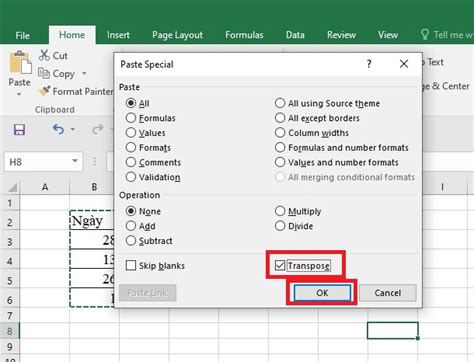Viewport: 474px width, 362px height.
Task: Open the Formulas tab
Action: click(x=244, y=35)
